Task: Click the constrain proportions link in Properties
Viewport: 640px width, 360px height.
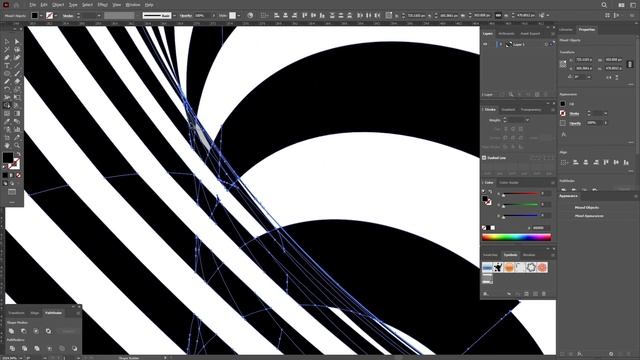Action: pyautogui.click(x=630, y=64)
